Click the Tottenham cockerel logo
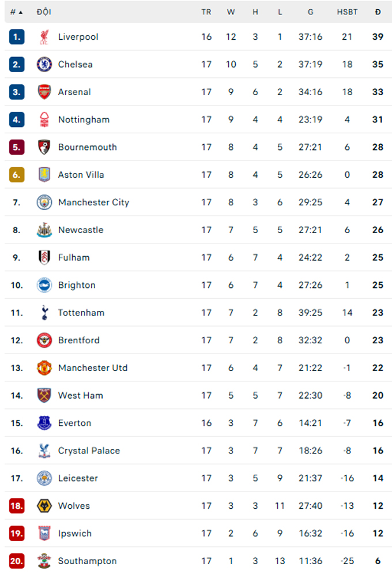 (x=44, y=313)
